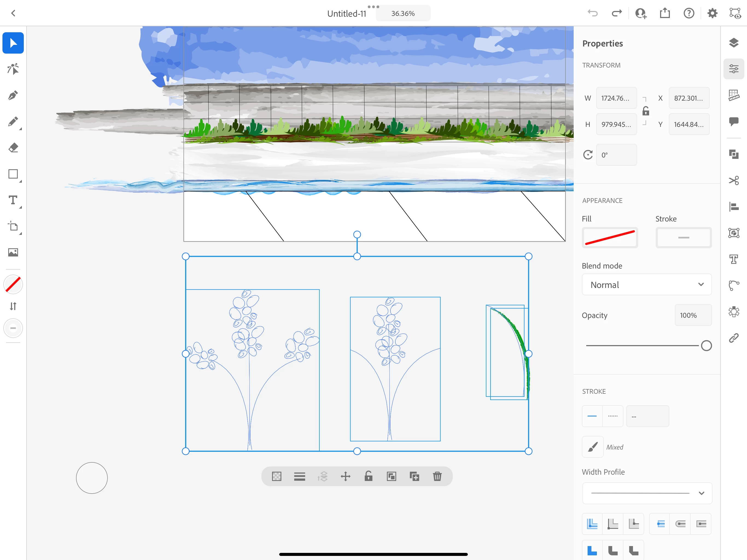747x560 pixels.
Task: Toggle the width-height proportion lock
Action: pyautogui.click(x=645, y=111)
